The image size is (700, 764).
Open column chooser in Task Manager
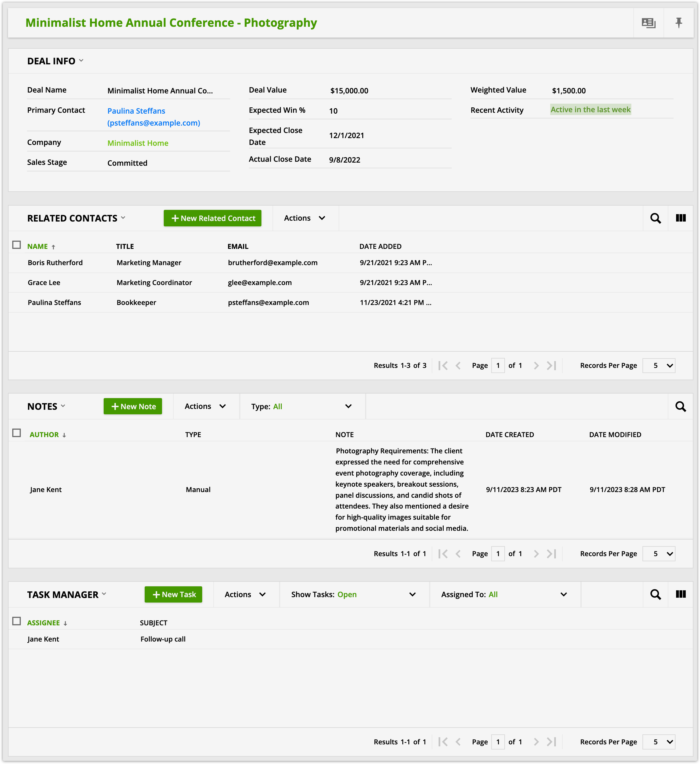click(680, 594)
